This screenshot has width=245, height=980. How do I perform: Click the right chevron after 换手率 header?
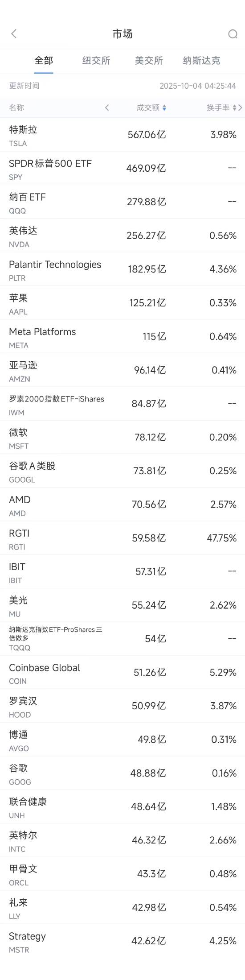tap(241, 108)
